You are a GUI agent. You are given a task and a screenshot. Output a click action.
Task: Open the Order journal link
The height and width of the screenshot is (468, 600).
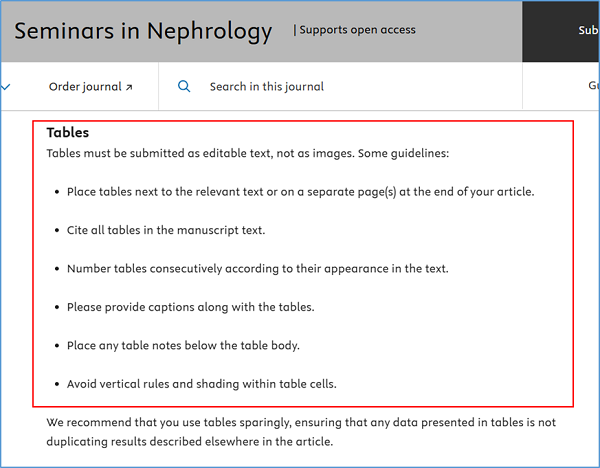[x=91, y=87]
